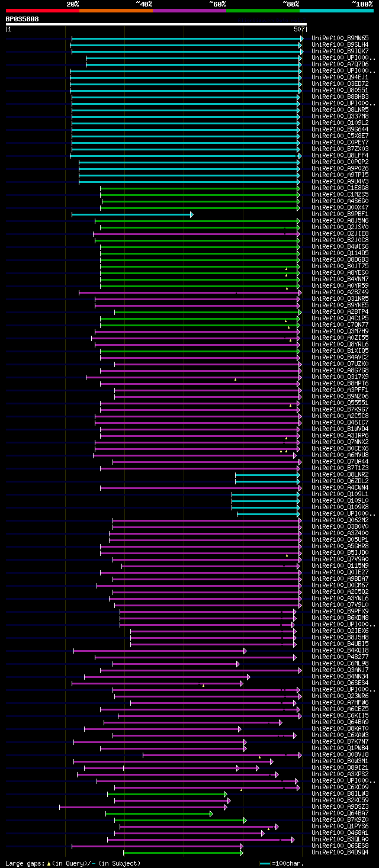The height and width of the screenshot is (868, 379).
Task: Click the UniRef100_A6YES0 label
Action: click(x=340, y=272)
